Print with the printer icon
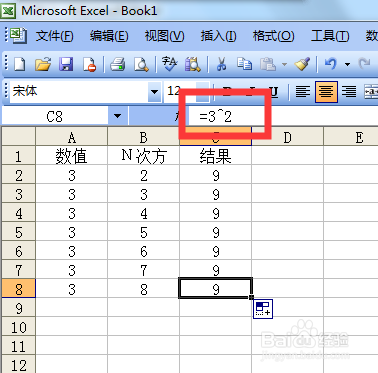This screenshot has height=373, width=378. coord(117,63)
